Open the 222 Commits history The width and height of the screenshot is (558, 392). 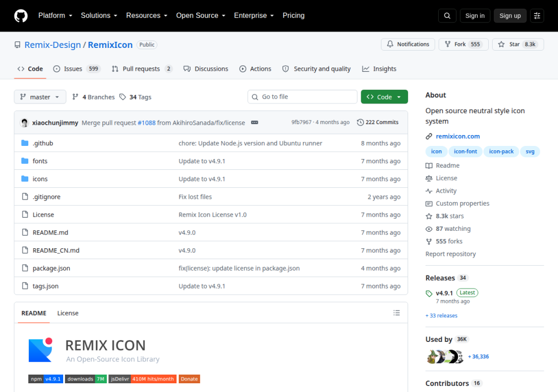pyautogui.click(x=378, y=122)
